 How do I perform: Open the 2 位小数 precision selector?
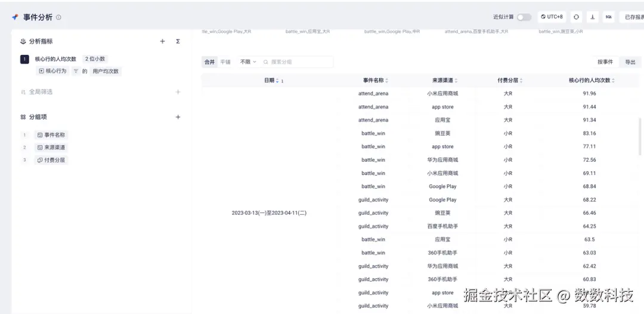(95, 59)
